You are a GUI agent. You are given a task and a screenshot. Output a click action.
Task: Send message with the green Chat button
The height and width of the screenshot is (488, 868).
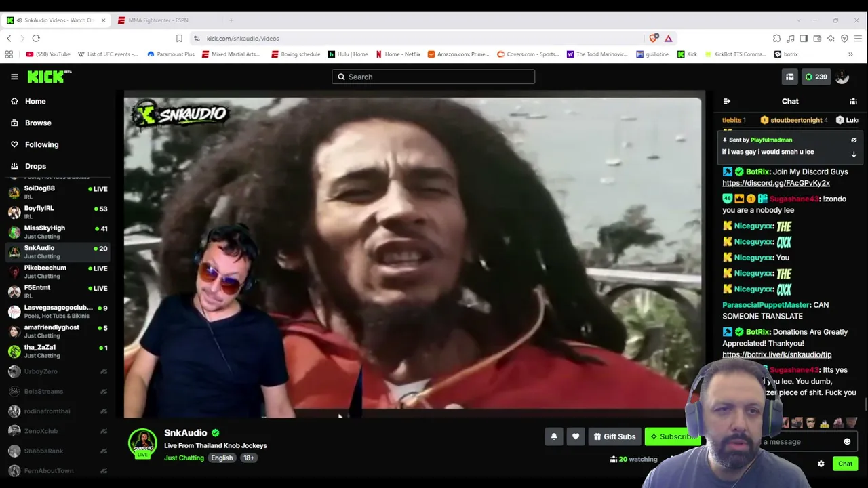point(845,464)
